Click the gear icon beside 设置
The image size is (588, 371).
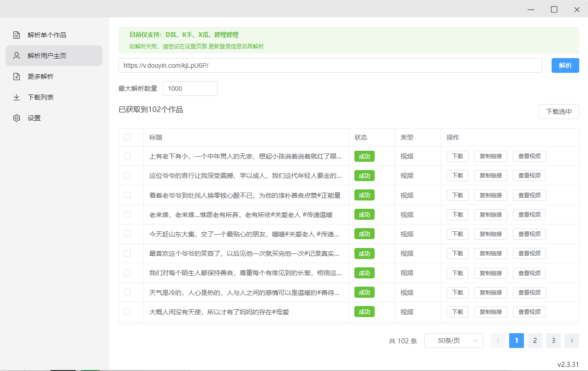(x=17, y=118)
